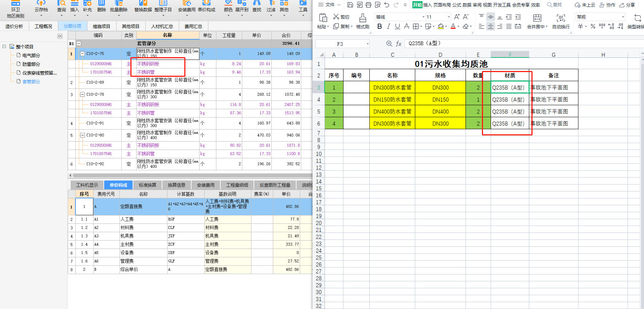Select the 防雷部分 tree item

(x=31, y=64)
